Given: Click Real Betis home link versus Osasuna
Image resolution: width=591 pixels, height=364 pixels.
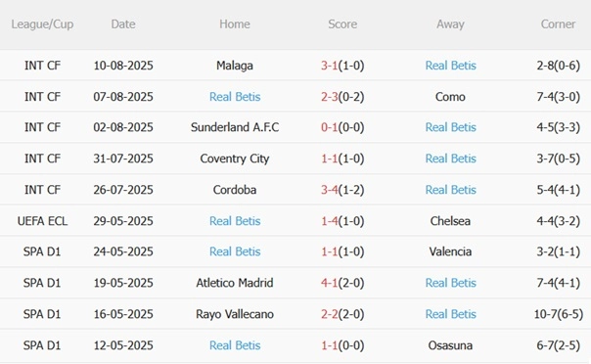Looking at the screenshot, I should pyautogui.click(x=235, y=345).
